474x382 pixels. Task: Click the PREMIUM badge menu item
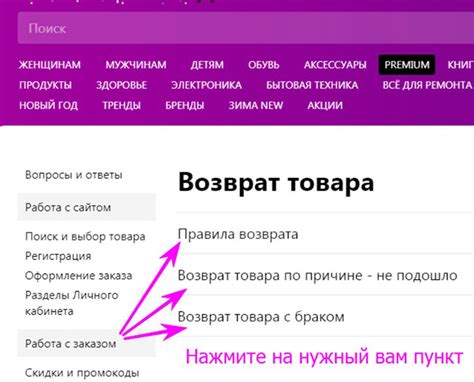click(407, 65)
